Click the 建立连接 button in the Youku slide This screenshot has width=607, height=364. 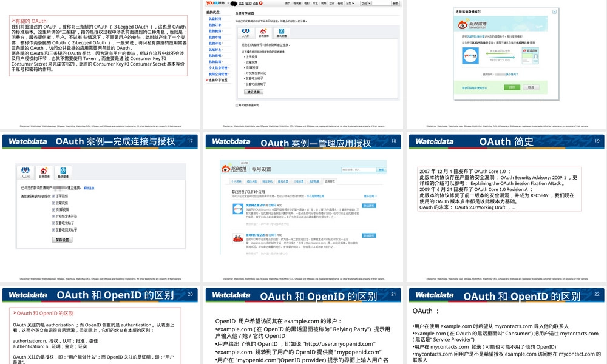(254, 92)
